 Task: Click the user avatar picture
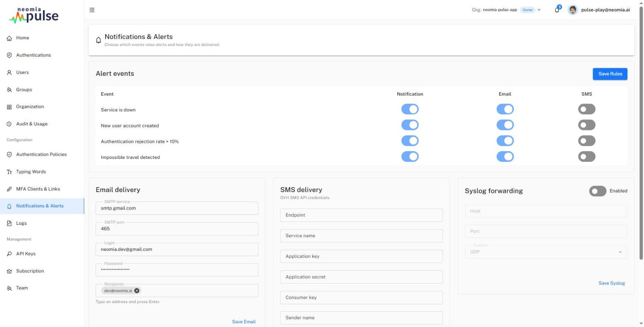click(x=573, y=10)
